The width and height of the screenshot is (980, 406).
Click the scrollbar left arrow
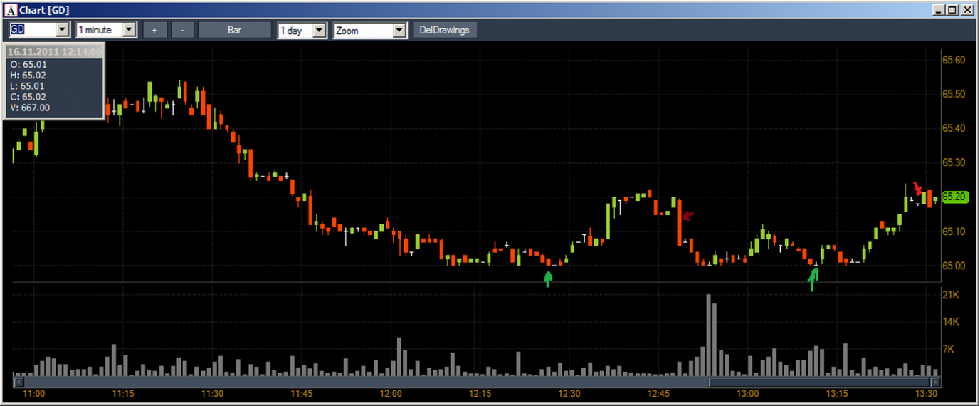(x=18, y=382)
